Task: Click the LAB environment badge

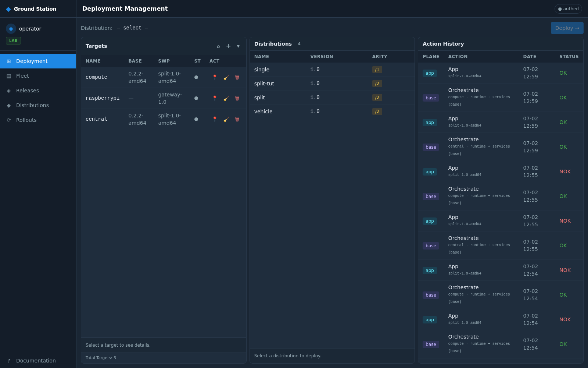Action: coord(13,40)
